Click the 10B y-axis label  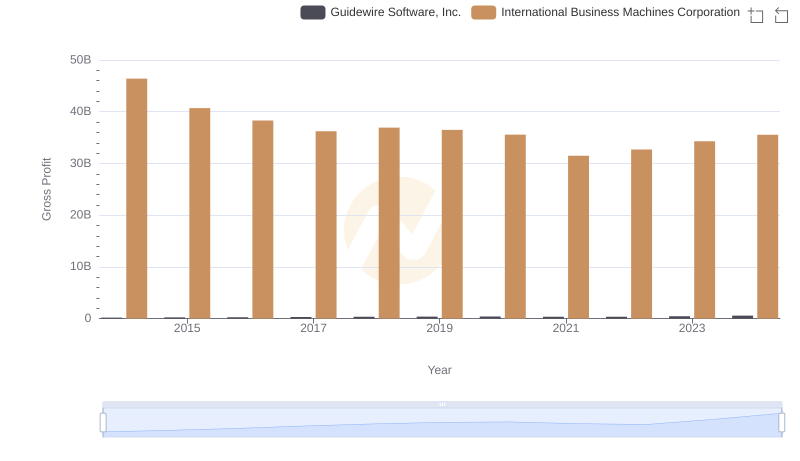(x=81, y=266)
